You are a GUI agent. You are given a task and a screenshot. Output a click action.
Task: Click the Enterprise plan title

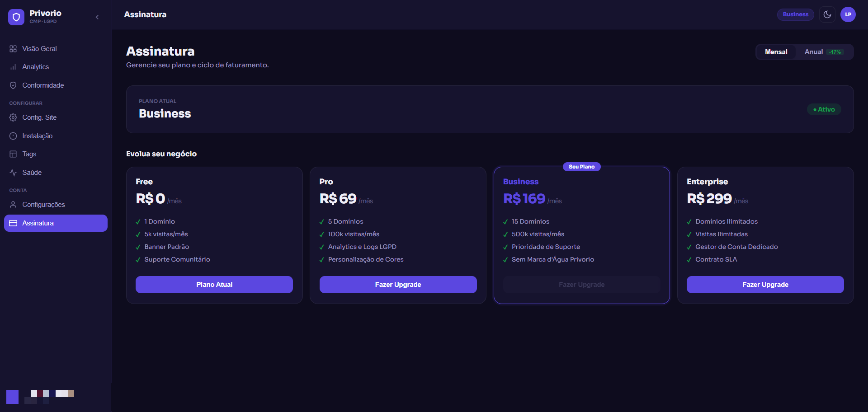pos(708,182)
